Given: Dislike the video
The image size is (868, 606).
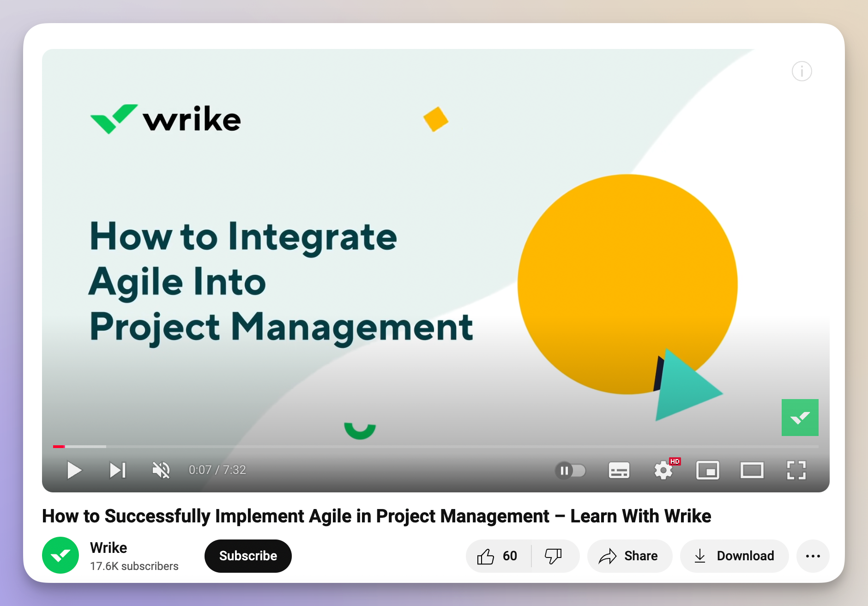Looking at the screenshot, I should tap(554, 556).
